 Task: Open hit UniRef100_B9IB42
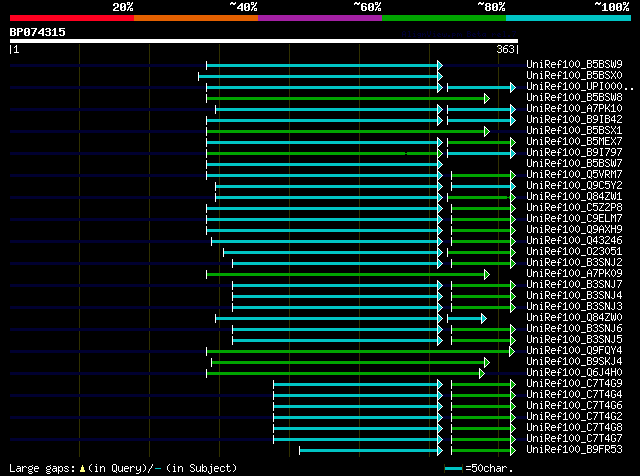pos(574,120)
